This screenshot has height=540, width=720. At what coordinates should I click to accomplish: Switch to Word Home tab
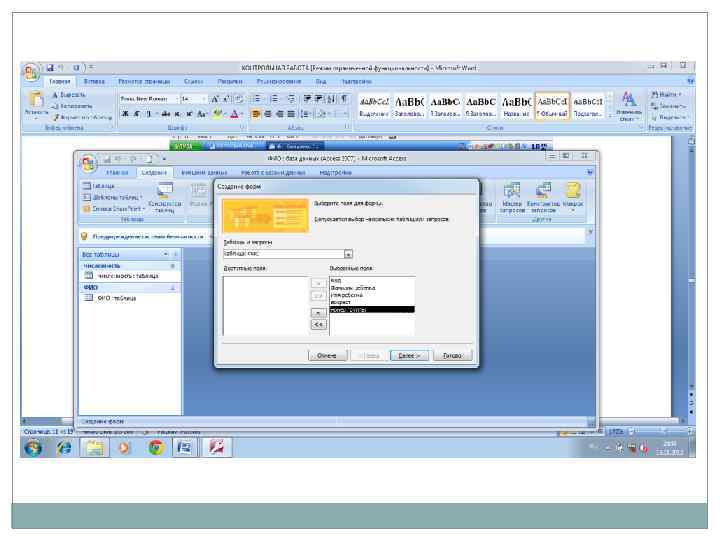(x=60, y=81)
